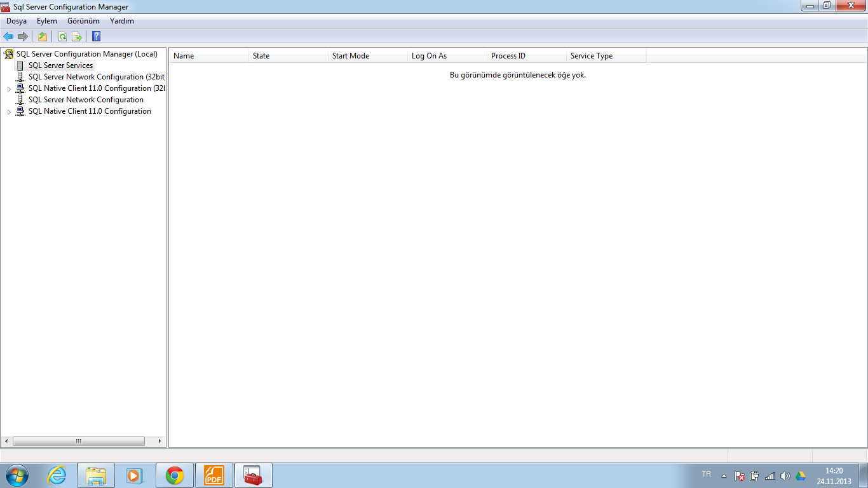Viewport: 868px width, 488px height.
Task: Select SQL Server Services in the tree
Action: (x=60, y=65)
